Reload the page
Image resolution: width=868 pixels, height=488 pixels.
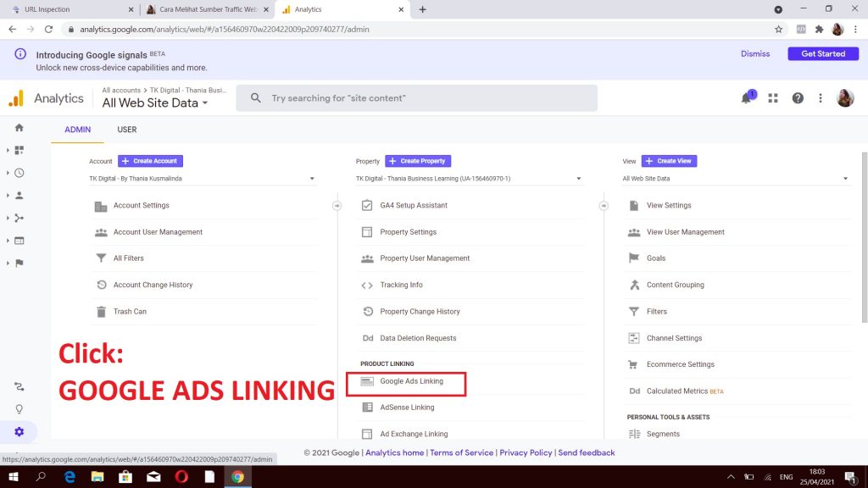coord(48,30)
